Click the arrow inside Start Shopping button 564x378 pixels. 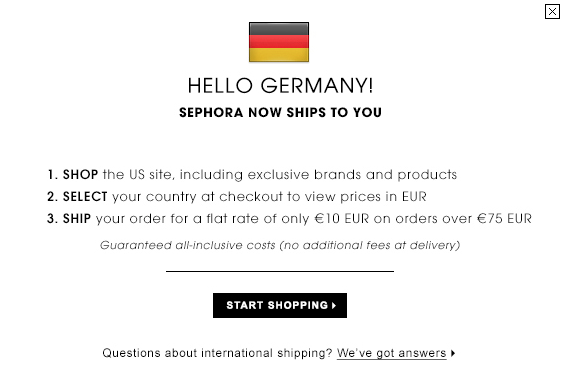334,305
